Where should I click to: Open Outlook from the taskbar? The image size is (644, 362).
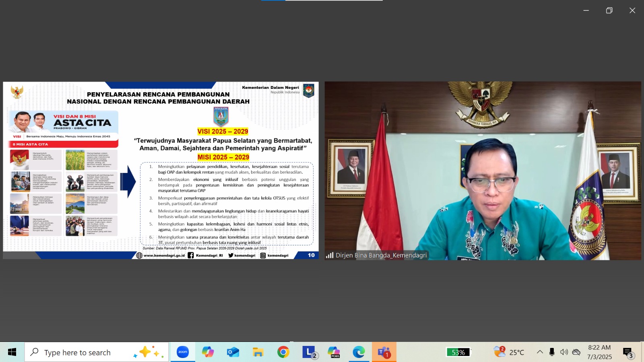pyautogui.click(x=233, y=352)
